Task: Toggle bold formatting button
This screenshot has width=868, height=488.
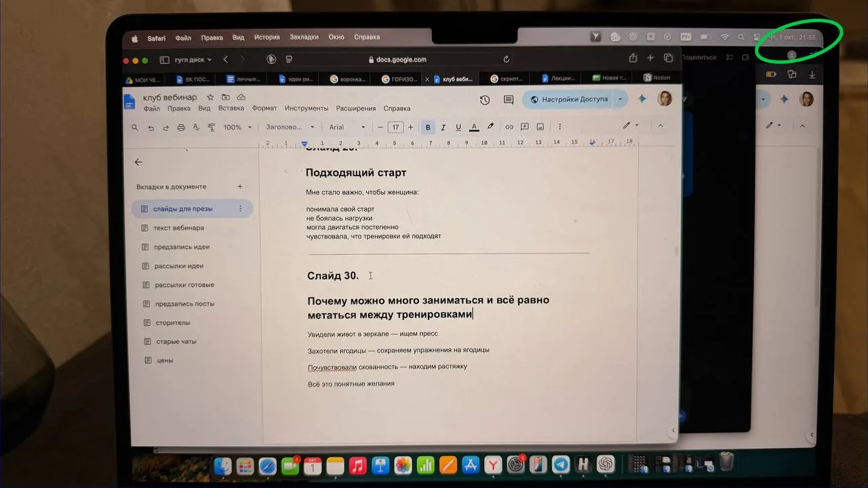Action: (x=428, y=127)
